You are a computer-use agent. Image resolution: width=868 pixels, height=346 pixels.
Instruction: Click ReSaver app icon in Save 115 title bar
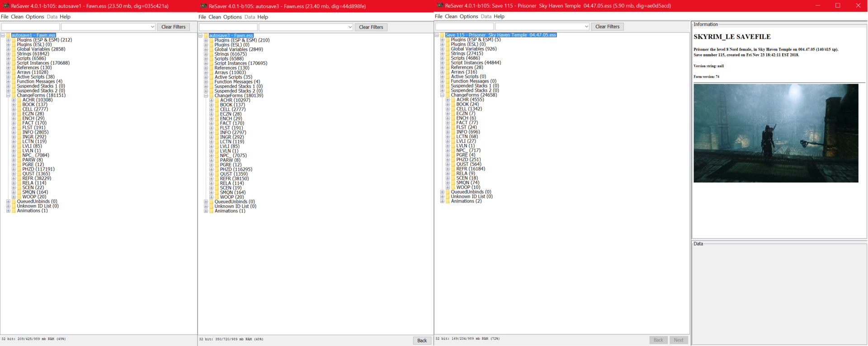tap(440, 5)
